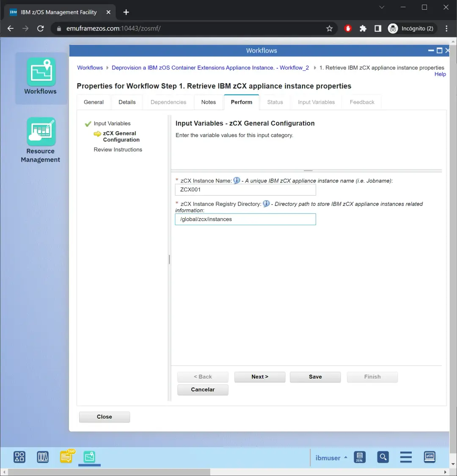Expand the ibmuser menu
Image resolution: width=457 pixels, height=476 pixels.
(x=331, y=458)
